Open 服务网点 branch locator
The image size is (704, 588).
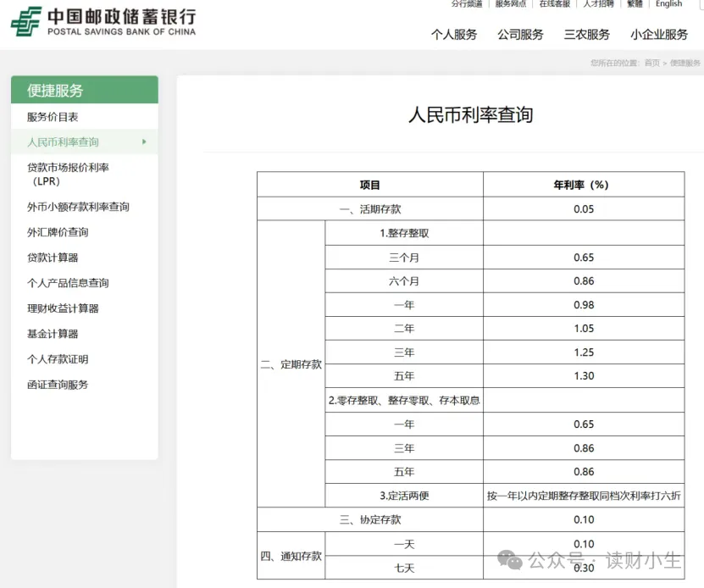click(x=510, y=4)
